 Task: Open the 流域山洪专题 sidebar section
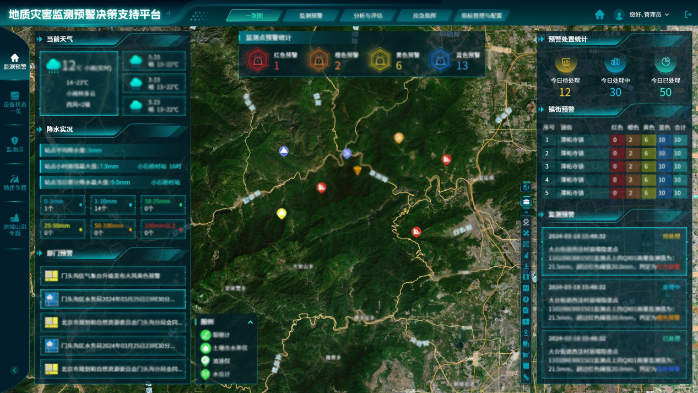click(x=15, y=224)
